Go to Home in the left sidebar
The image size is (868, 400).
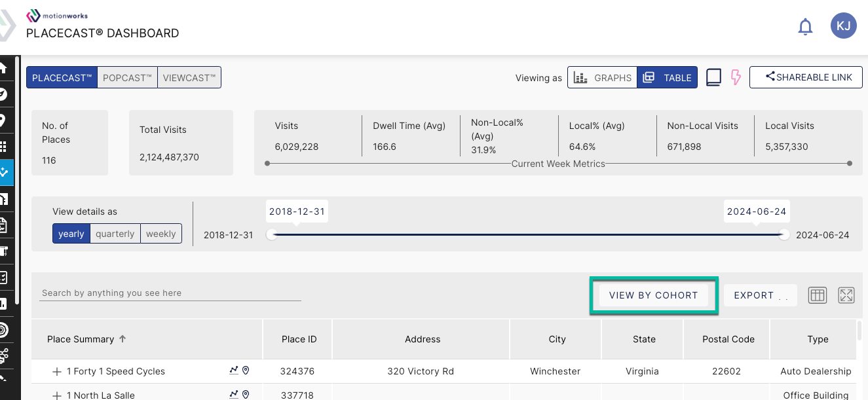click(x=3, y=67)
